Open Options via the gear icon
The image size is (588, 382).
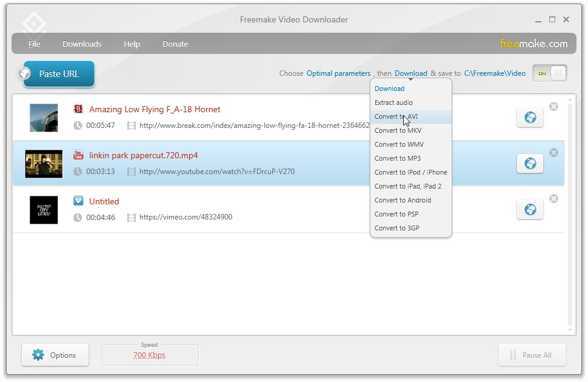(39, 355)
